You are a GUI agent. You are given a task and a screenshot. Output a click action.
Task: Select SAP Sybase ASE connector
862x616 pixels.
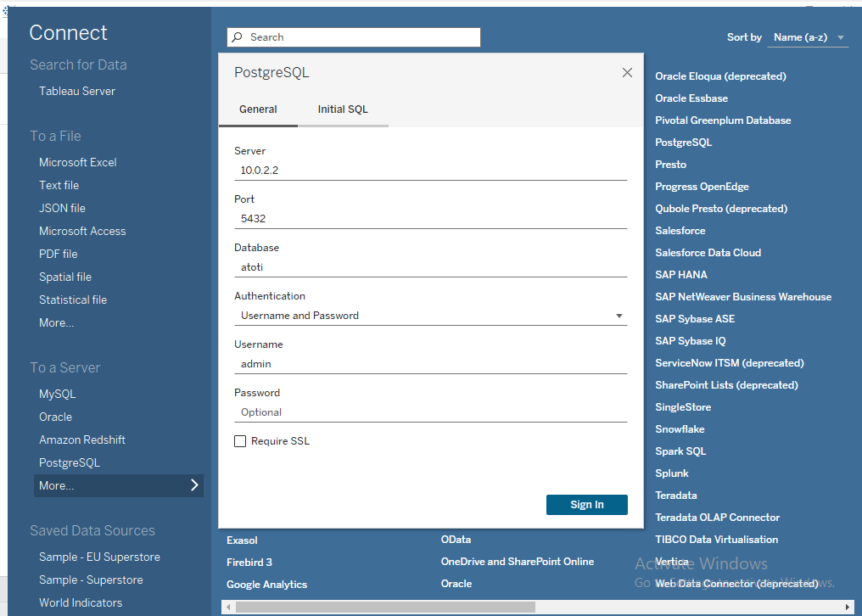[694, 319]
